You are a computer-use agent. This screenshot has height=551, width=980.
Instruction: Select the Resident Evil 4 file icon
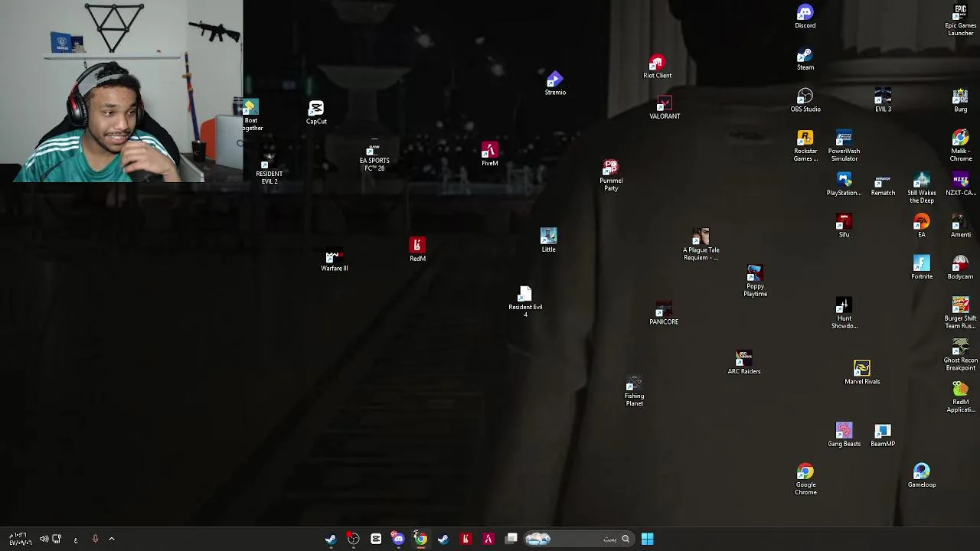point(525,302)
